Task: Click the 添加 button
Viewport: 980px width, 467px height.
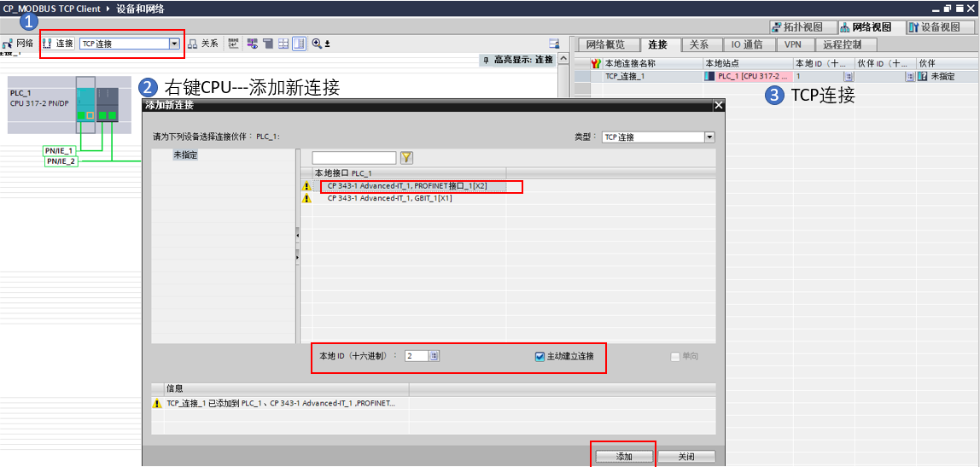Action: pyautogui.click(x=624, y=457)
